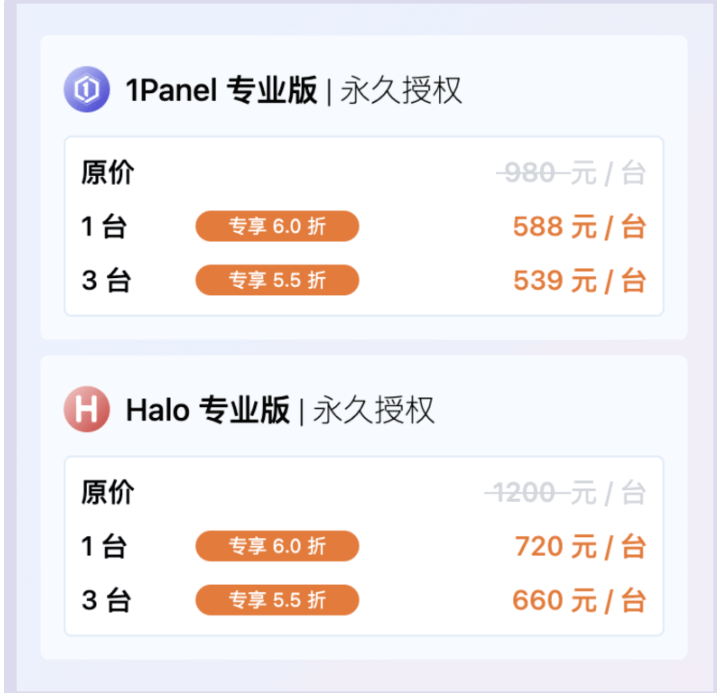Select the 3 台 row under 1Panel
The image size is (717, 693).
[364, 280]
